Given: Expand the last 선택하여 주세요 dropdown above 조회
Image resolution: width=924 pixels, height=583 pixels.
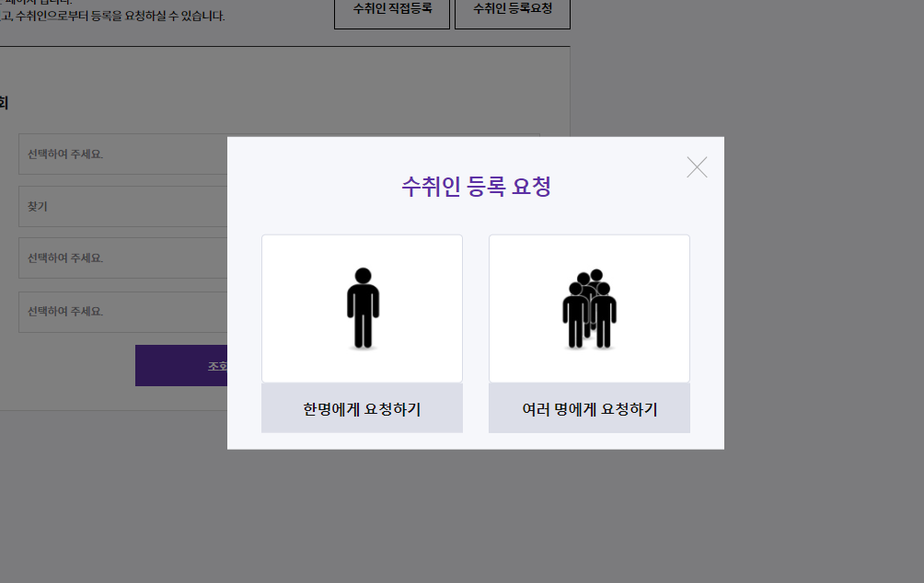Looking at the screenshot, I should tap(123, 312).
